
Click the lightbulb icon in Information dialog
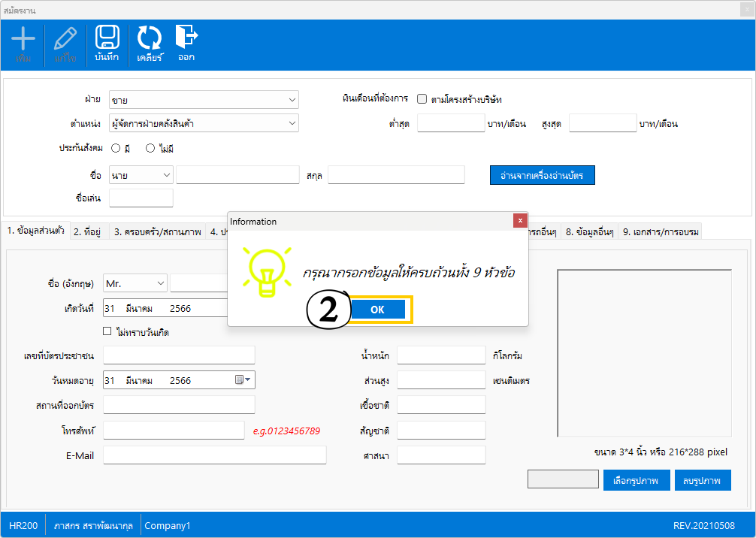pyautogui.click(x=265, y=271)
